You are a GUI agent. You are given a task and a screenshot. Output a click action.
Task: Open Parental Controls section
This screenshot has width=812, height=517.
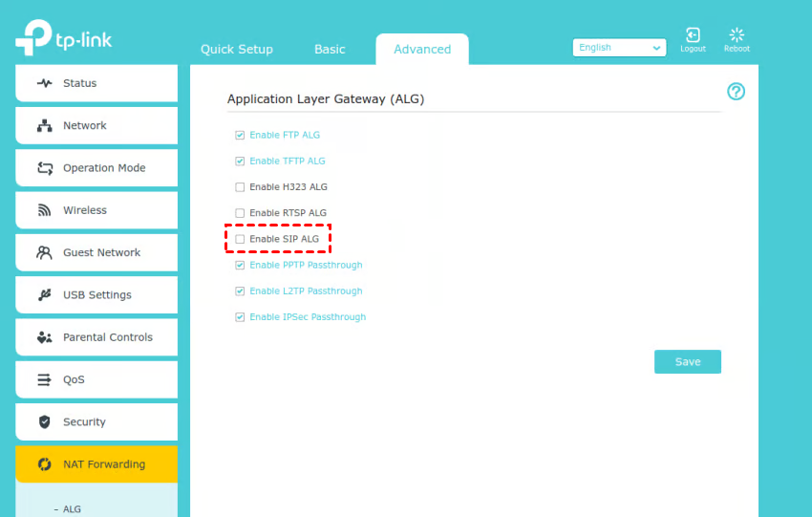[x=107, y=337]
